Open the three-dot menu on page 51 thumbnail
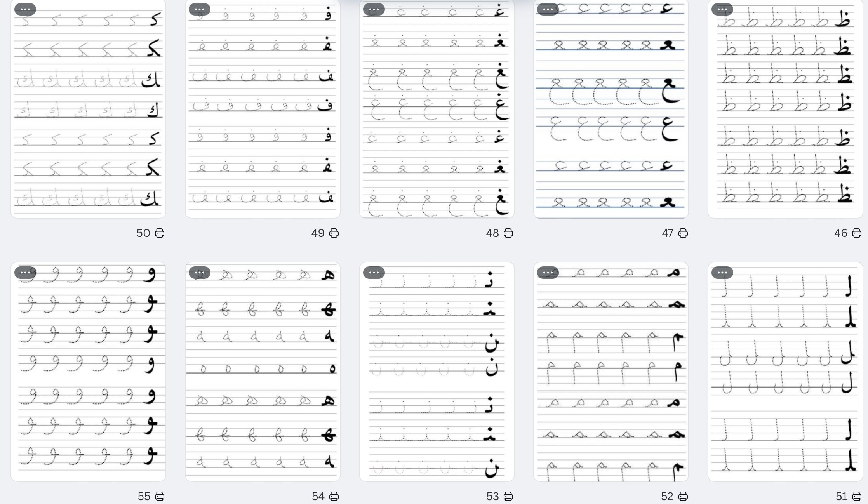 pyautogui.click(x=722, y=273)
